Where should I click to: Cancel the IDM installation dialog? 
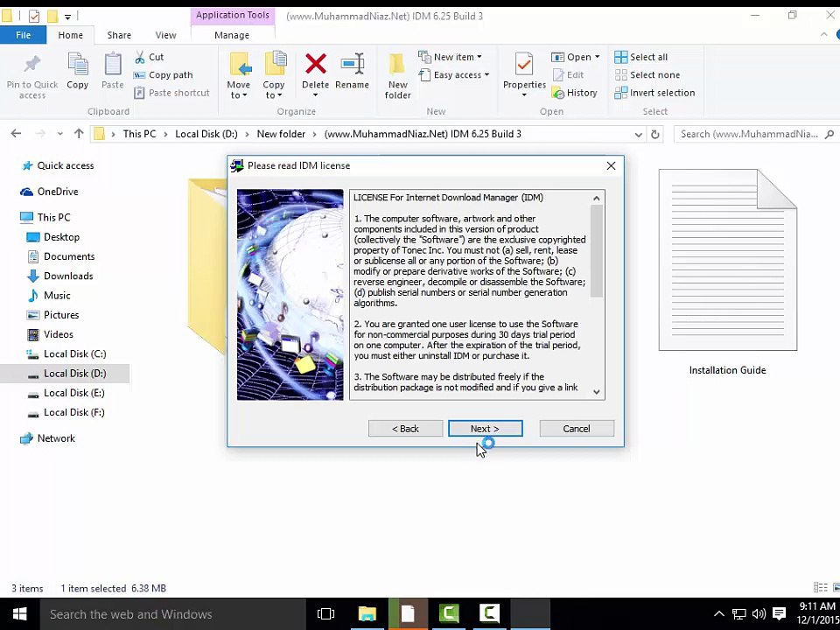tap(577, 429)
